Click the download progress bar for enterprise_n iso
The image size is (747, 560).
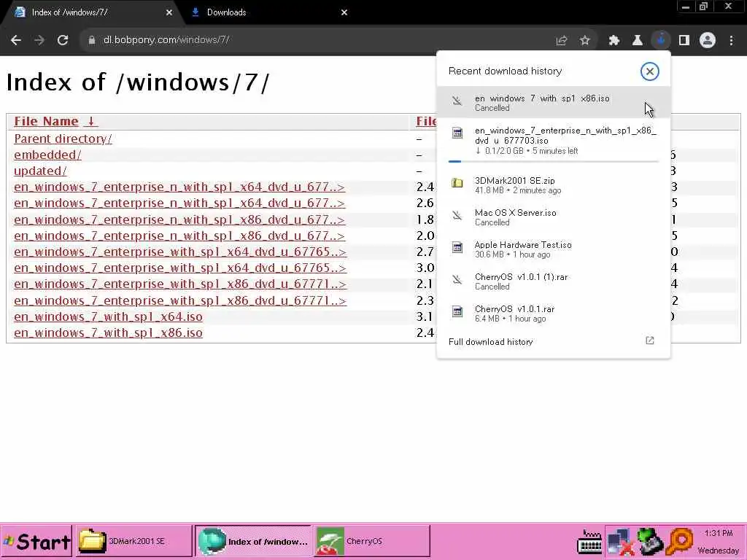[x=553, y=161]
